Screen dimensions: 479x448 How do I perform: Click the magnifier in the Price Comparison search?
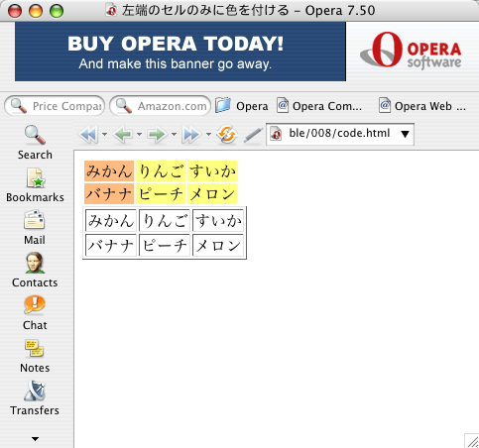[x=18, y=106]
